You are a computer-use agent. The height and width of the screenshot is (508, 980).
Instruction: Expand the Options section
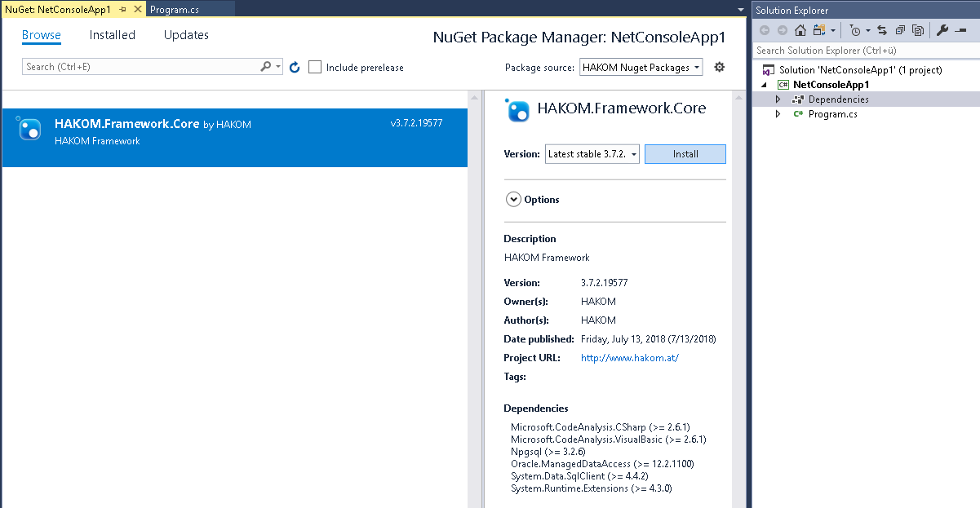(513, 200)
